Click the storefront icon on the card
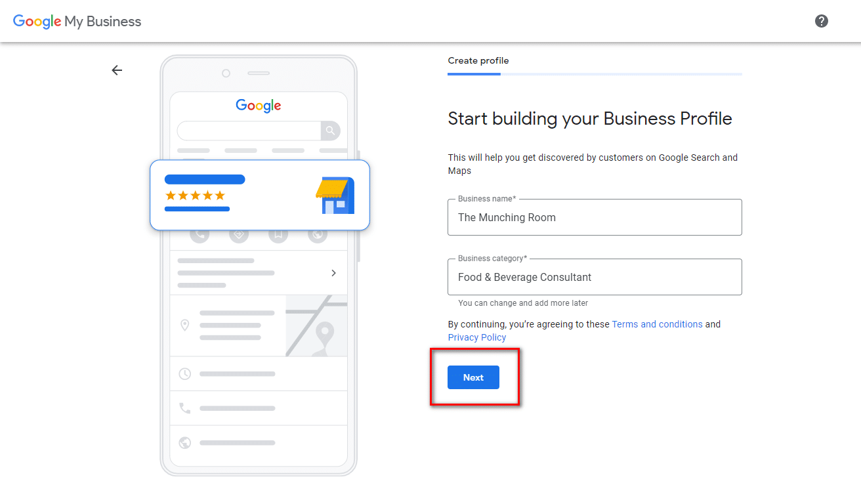The image size is (861, 504). pos(335,196)
